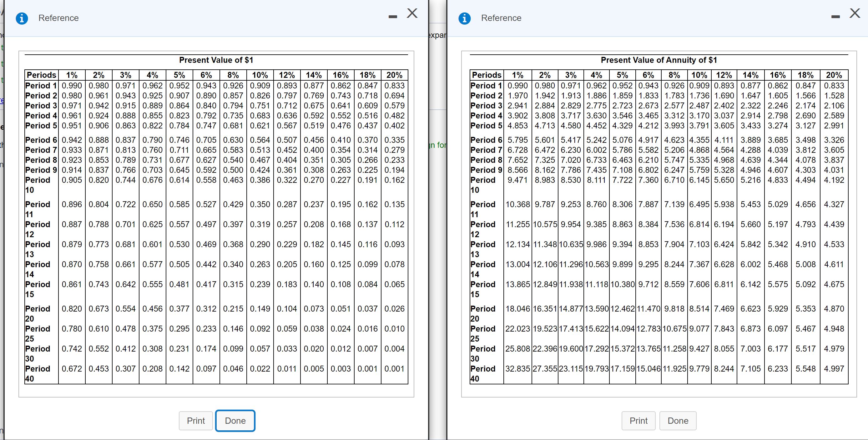The image size is (868, 440).
Task: Click the Reference heading text in right dialog
Action: pos(501,18)
